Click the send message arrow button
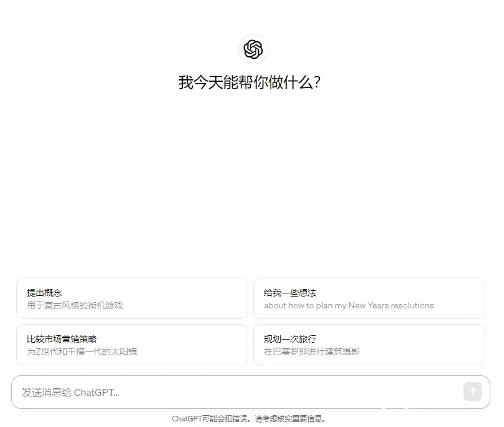Screen dimensions: 504x427 pyautogui.click(x=473, y=391)
